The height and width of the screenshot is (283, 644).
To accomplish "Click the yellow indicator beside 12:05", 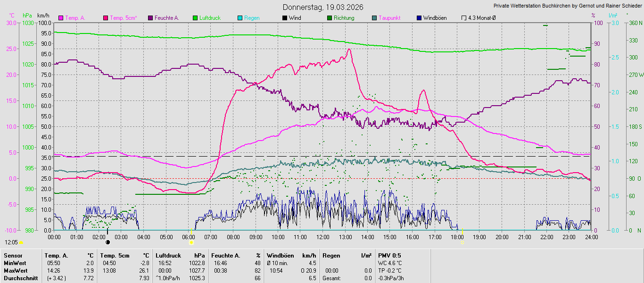I will pos(21,242).
